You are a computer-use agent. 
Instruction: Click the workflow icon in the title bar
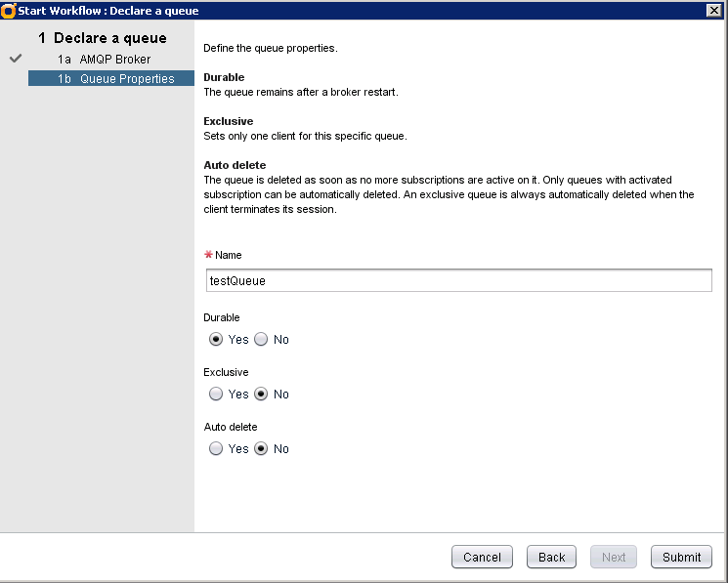tap(9, 10)
